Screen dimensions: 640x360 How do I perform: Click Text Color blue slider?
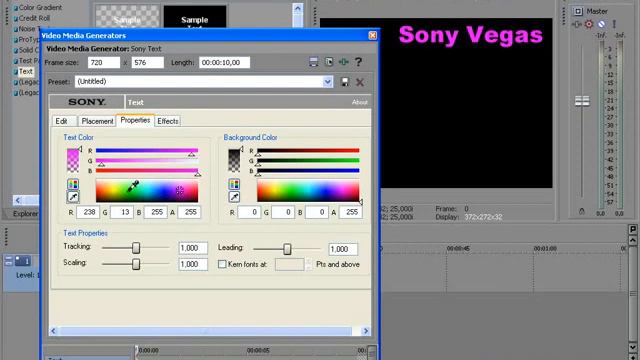pos(147,171)
